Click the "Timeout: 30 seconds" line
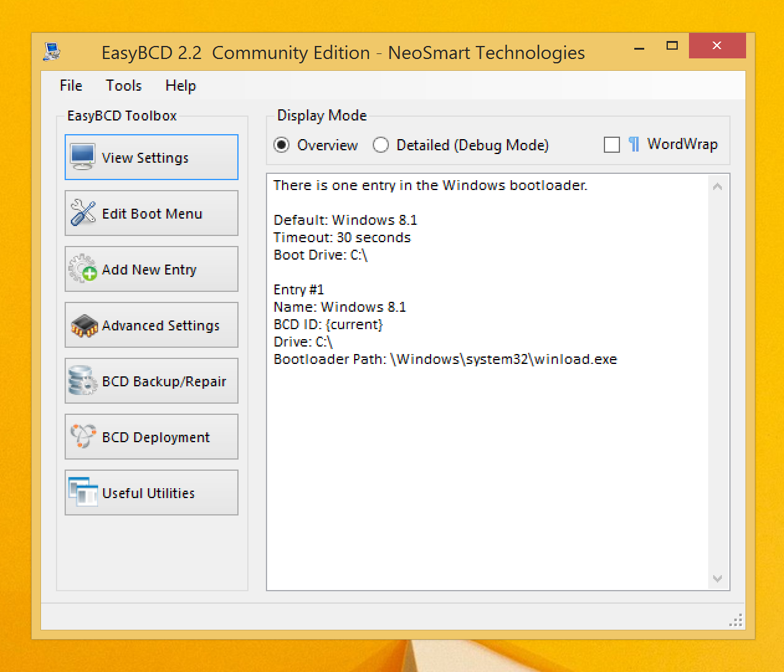 tap(342, 237)
